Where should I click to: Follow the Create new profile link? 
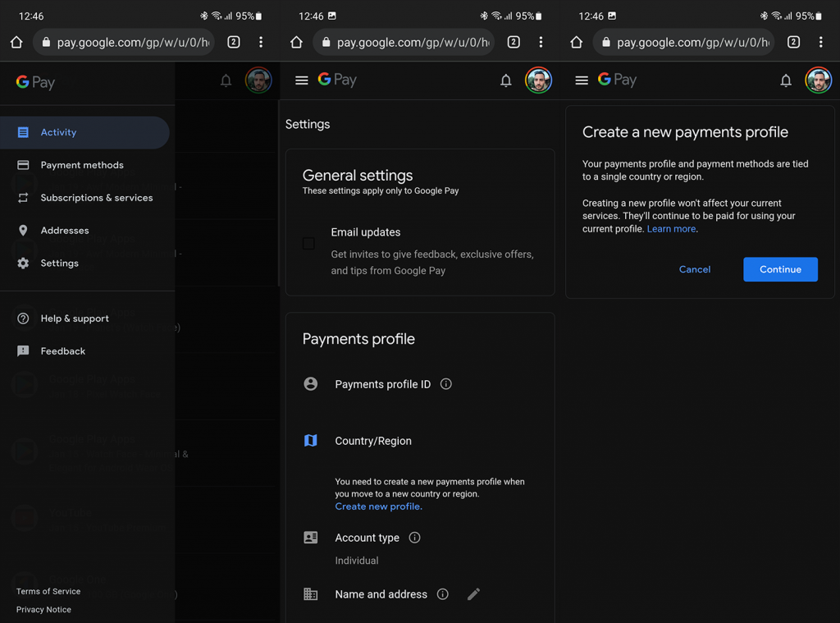[377, 506]
